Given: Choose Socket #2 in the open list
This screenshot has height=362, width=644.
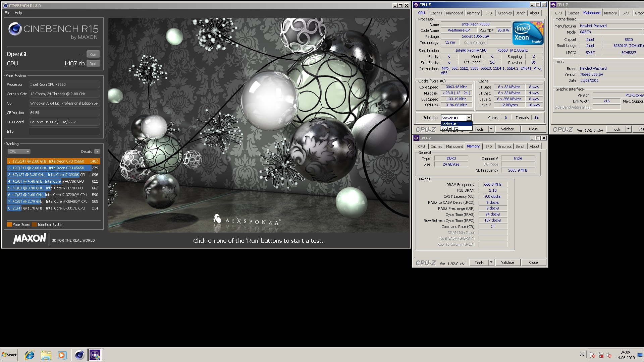Looking at the screenshot, I should pyautogui.click(x=457, y=128).
